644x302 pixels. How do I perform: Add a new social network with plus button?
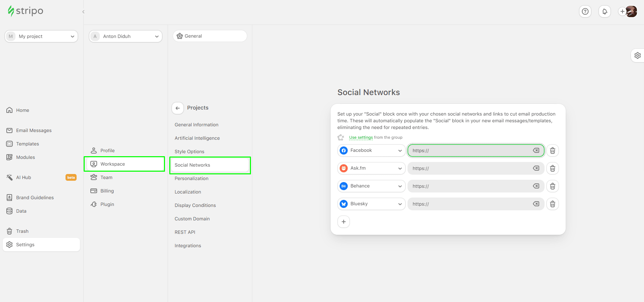point(344,222)
